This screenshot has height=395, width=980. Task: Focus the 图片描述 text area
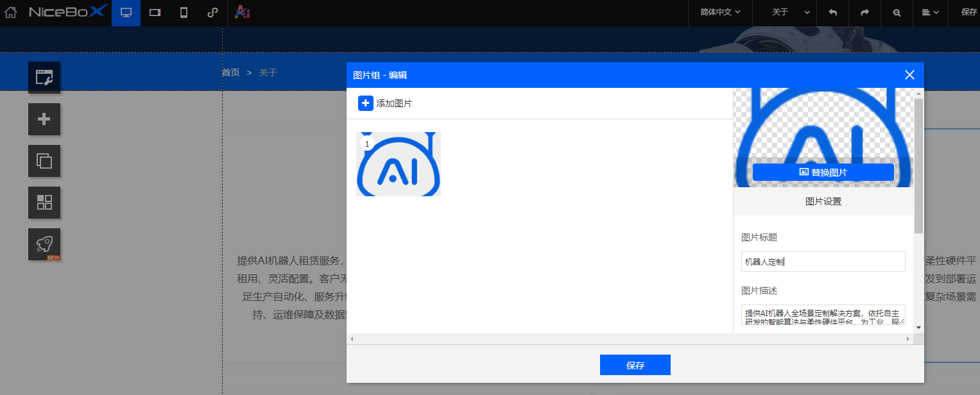click(823, 315)
